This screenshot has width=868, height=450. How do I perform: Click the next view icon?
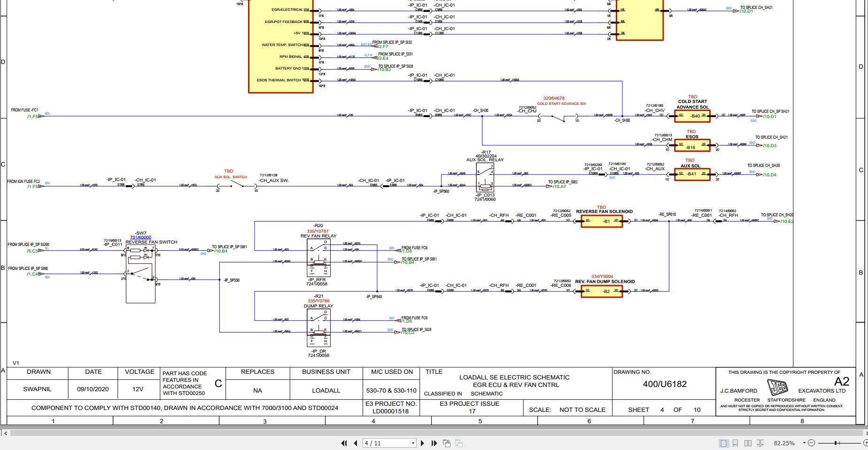[x=459, y=443]
